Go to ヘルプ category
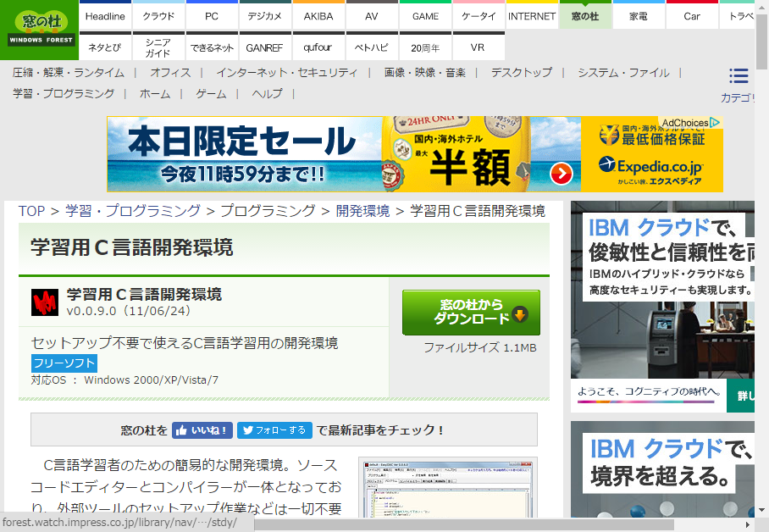Image resolution: width=769 pixels, height=532 pixels. 268,93
